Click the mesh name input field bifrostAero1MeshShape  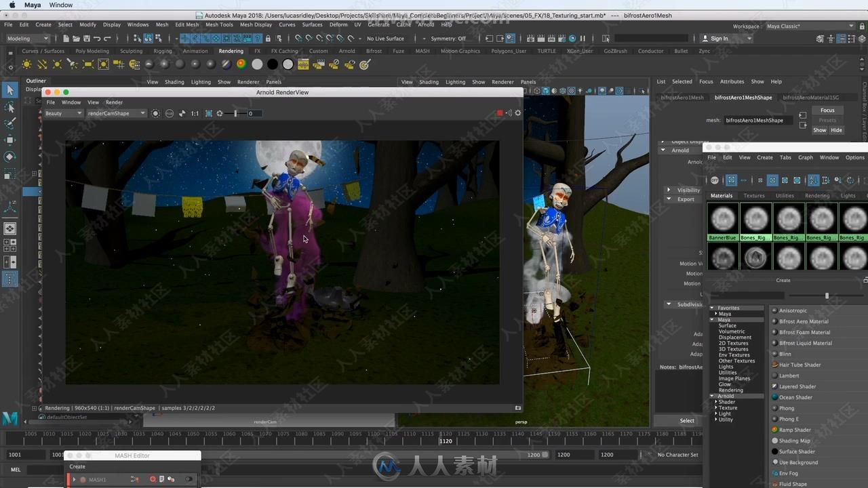coord(758,120)
